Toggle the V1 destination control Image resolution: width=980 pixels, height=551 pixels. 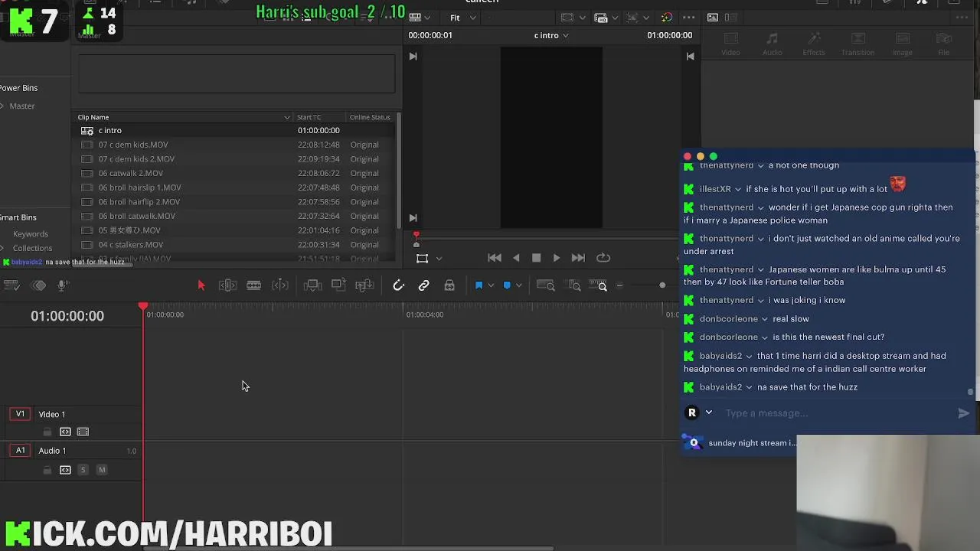coord(21,414)
